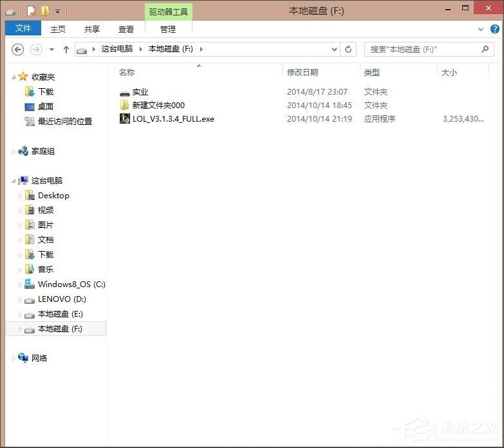This screenshot has width=504, height=448.
Task: Select the 新建文件夹000 folder icon
Action: 125,105
